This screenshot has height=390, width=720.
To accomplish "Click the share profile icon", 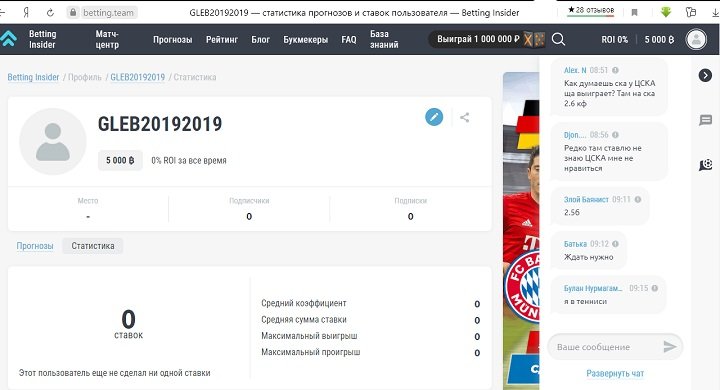I will pyautogui.click(x=465, y=118).
